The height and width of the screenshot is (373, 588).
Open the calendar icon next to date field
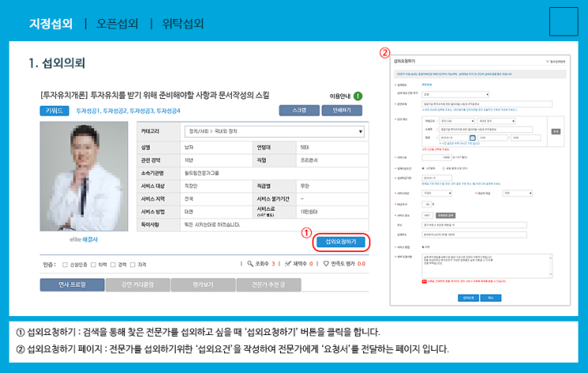(x=472, y=138)
